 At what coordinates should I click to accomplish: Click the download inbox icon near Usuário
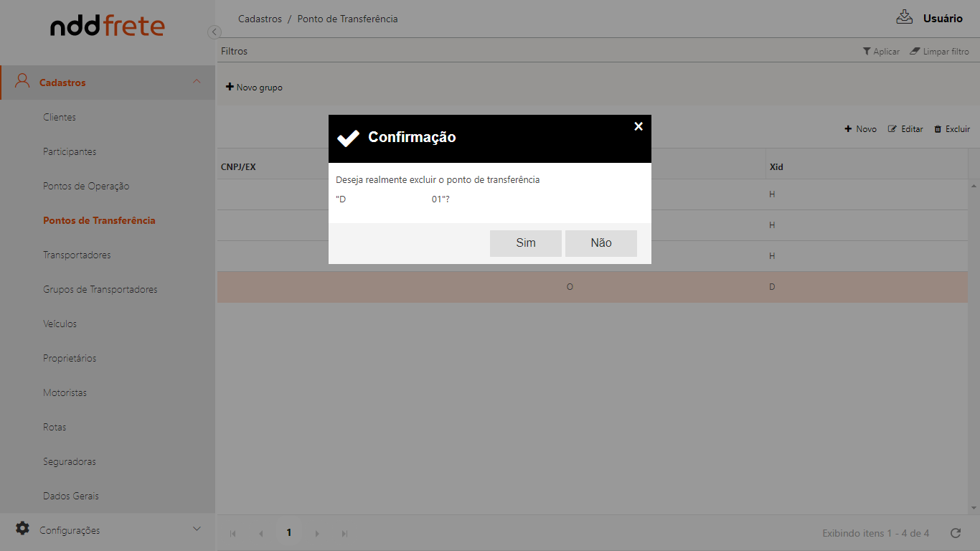pos(904,17)
